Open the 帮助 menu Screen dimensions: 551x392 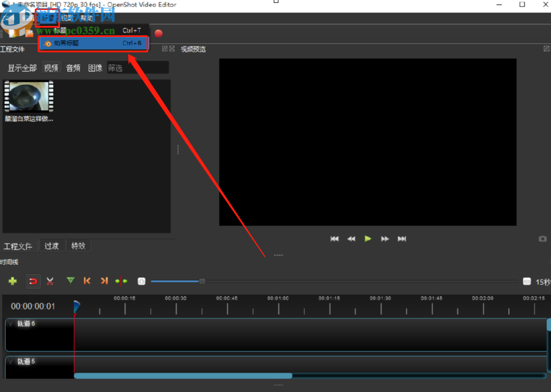point(87,18)
